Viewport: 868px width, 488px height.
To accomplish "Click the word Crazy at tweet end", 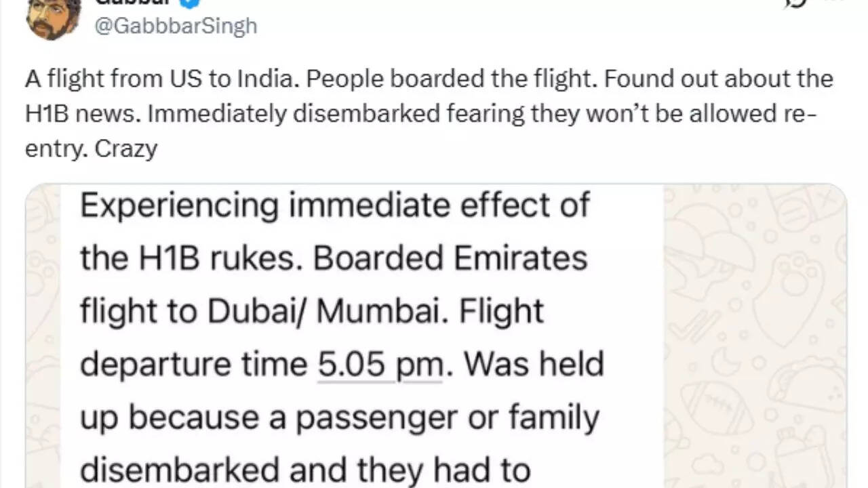I will 127,148.
